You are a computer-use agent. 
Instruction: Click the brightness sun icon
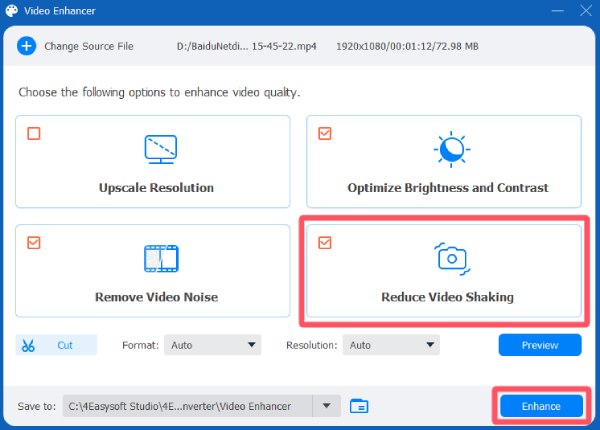click(x=452, y=149)
